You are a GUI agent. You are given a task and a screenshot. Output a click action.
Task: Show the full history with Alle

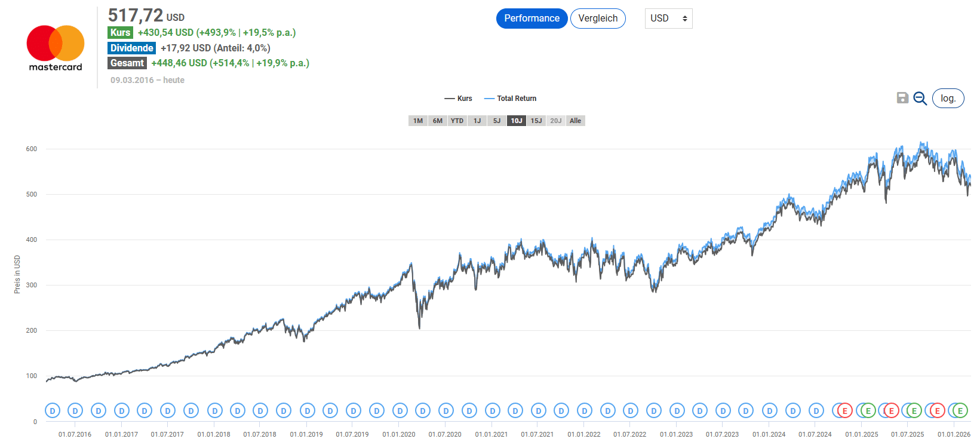[575, 121]
